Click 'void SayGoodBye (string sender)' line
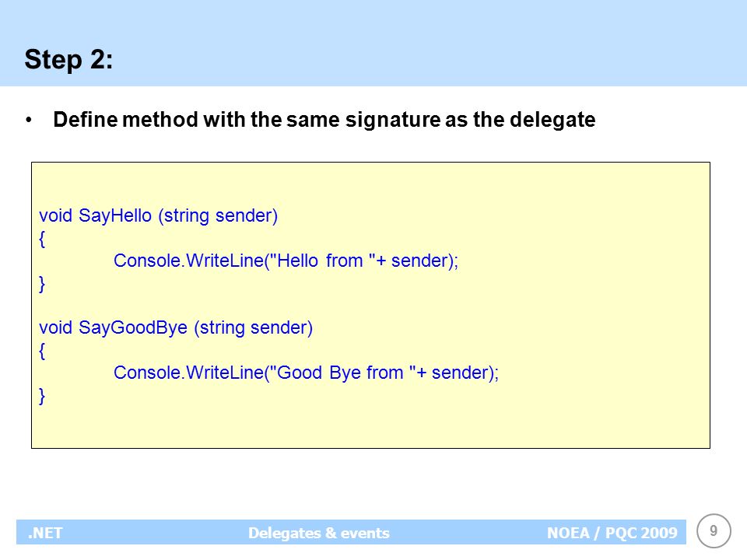747x560 pixels. tap(176, 327)
